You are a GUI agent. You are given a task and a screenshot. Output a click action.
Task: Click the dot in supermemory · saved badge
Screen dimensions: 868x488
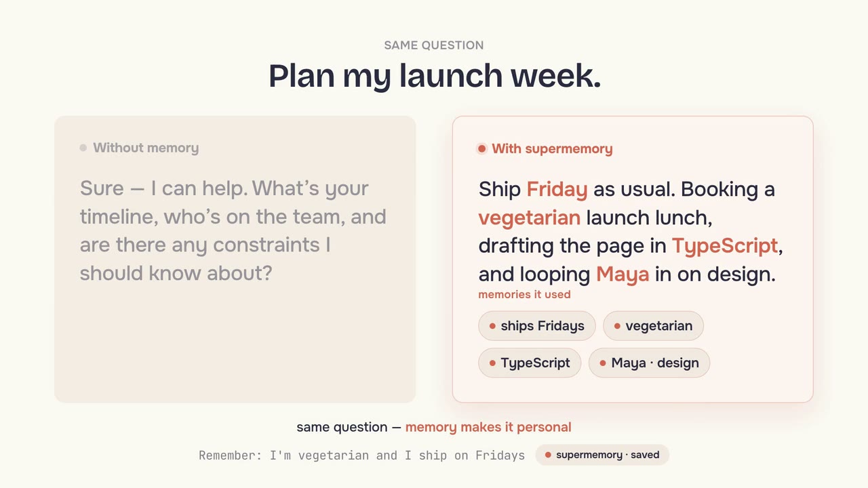548,455
